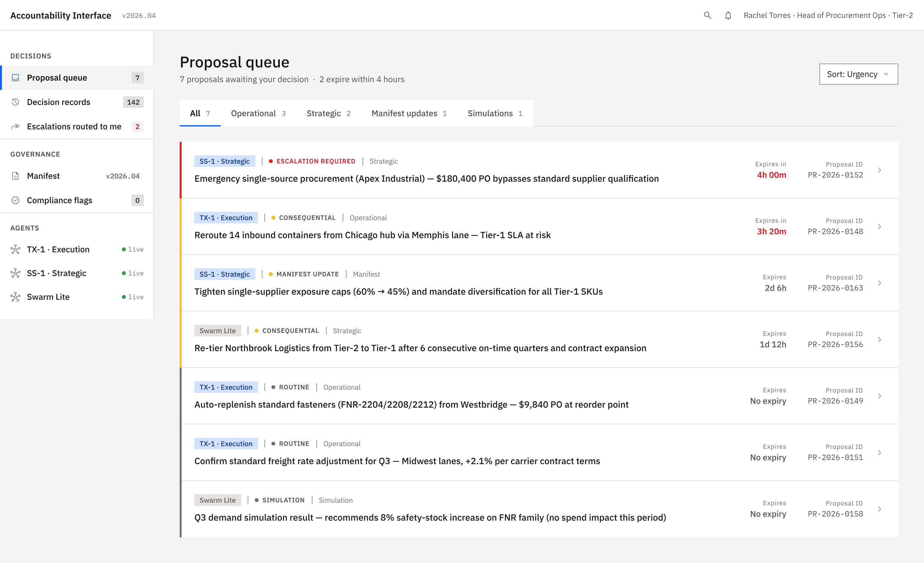Click the Escalations routed to me arrow icon
Screen dimensions: 924x563
pos(15,126)
